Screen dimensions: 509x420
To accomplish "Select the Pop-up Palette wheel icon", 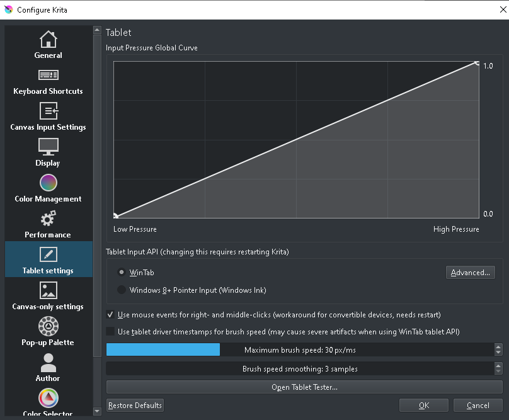I will tap(49, 326).
